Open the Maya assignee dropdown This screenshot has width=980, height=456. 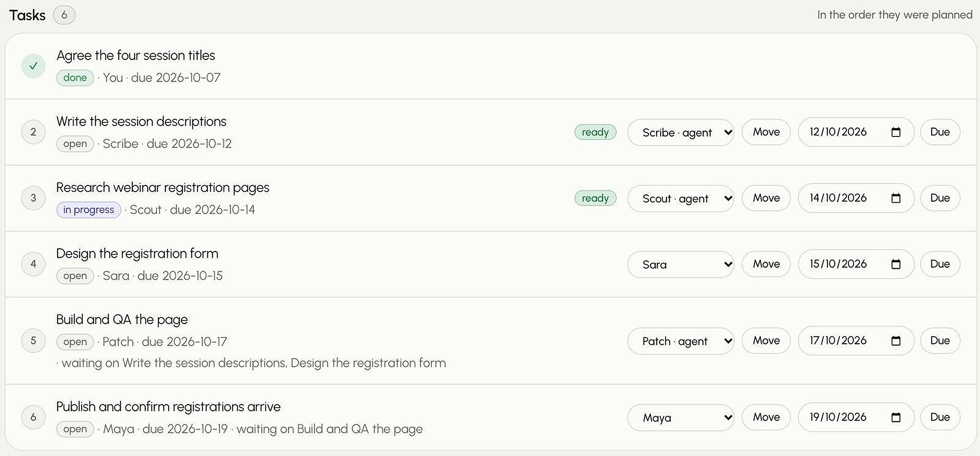681,417
